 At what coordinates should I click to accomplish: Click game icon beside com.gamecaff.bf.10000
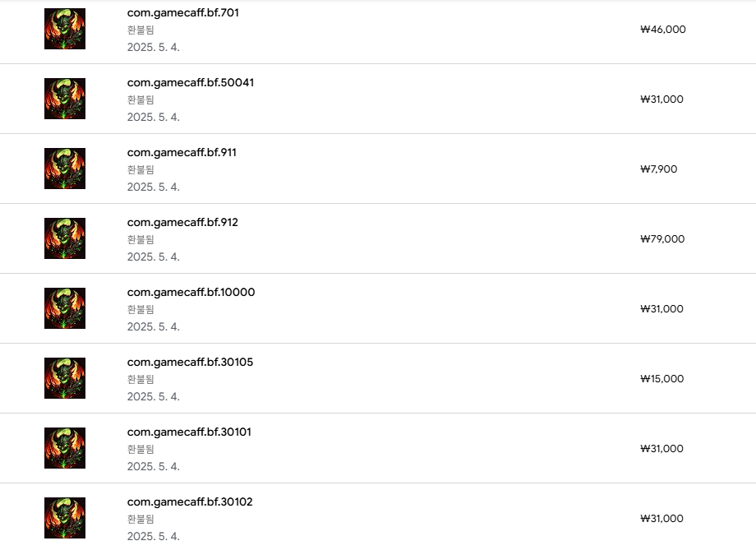click(x=65, y=308)
